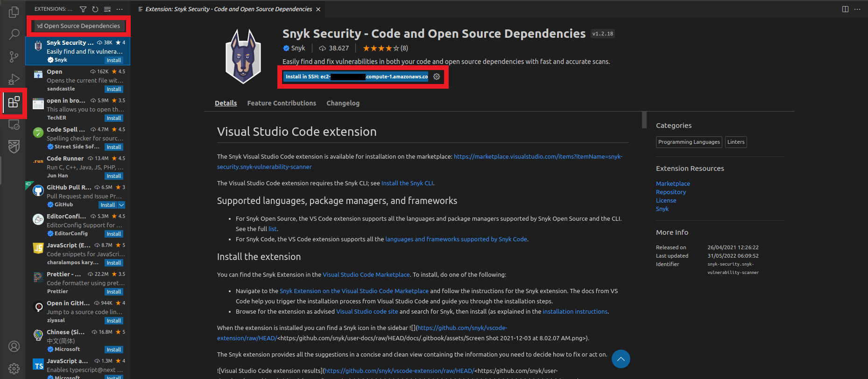
Task: Close the Snyk Security extension tab
Action: [318, 9]
